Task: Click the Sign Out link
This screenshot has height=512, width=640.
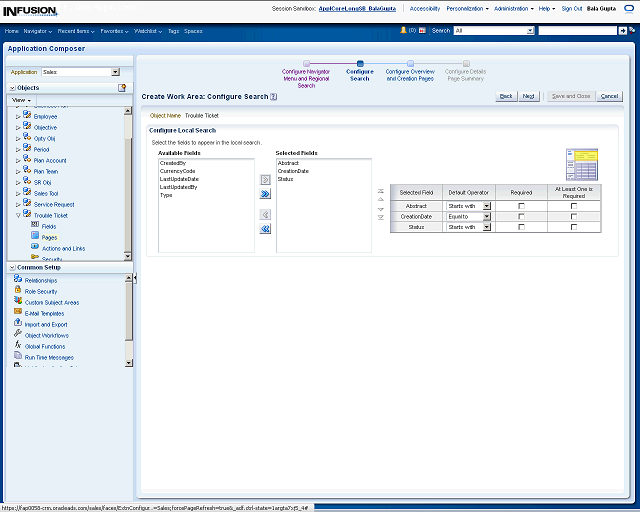Action: coord(572,8)
